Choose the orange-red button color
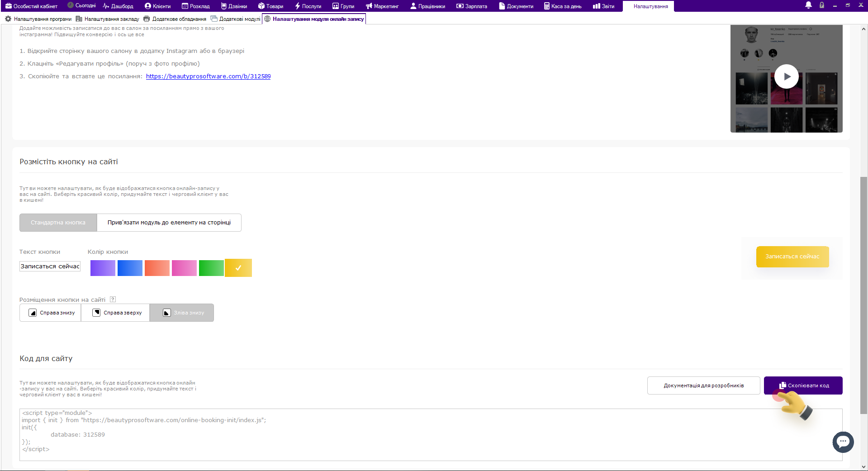This screenshot has height=471, width=868. pyautogui.click(x=157, y=268)
